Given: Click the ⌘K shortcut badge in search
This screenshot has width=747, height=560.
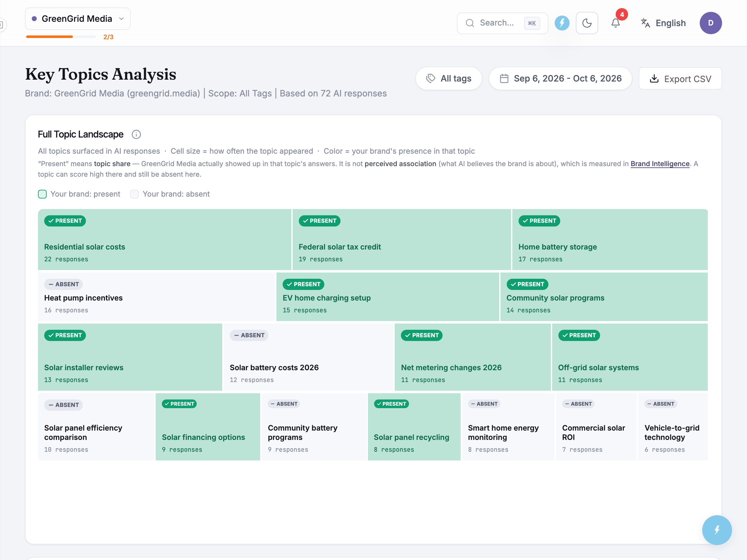Looking at the screenshot, I should coord(532,23).
